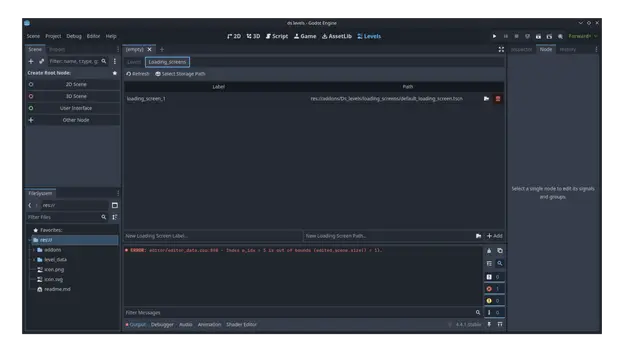624x360 pixels.
Task: Switch to the 2D workspace
Action: point(234,36)
